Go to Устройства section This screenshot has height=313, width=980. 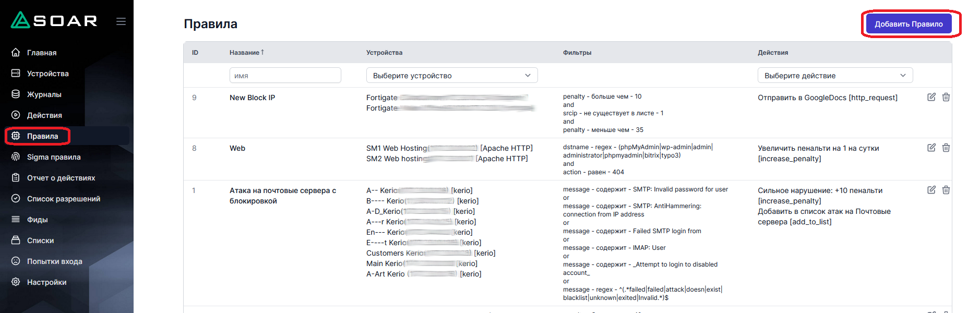(x=47, y=74)
